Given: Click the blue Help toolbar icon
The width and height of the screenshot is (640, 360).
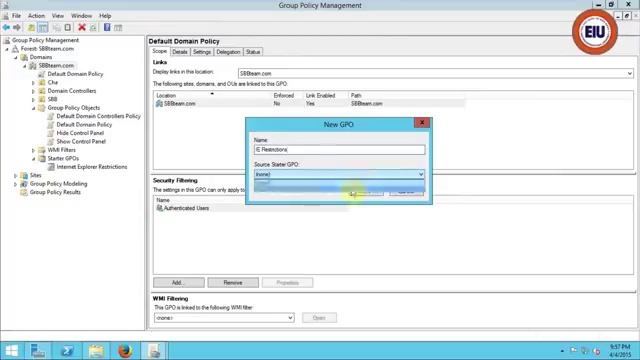Looking at the screenshot, I should point(107,28).
